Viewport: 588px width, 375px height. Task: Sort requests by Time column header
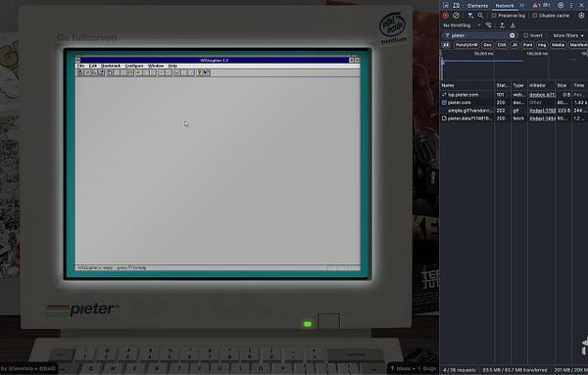pos(579,85)
